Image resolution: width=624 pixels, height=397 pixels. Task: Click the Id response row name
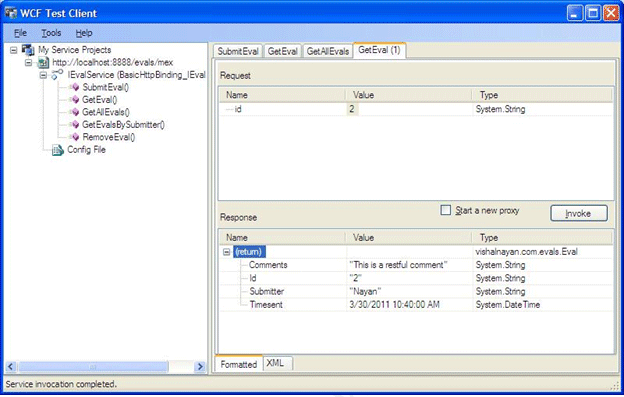(252, 278)
